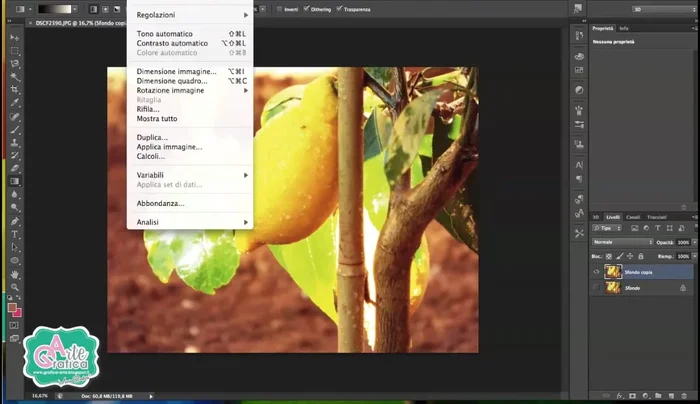Click the foreground color swatch
The image size is (700, 404).
pos(13,308)
